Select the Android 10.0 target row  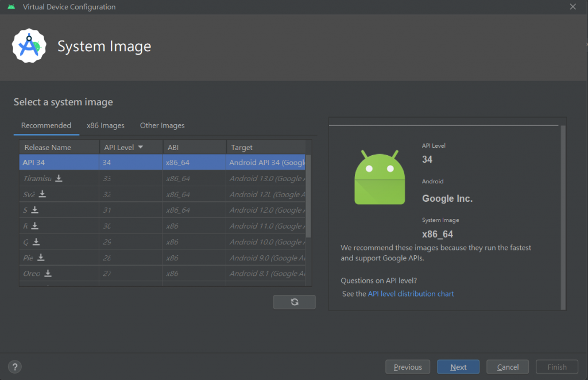pyautogui.click(x=163, y=242)
